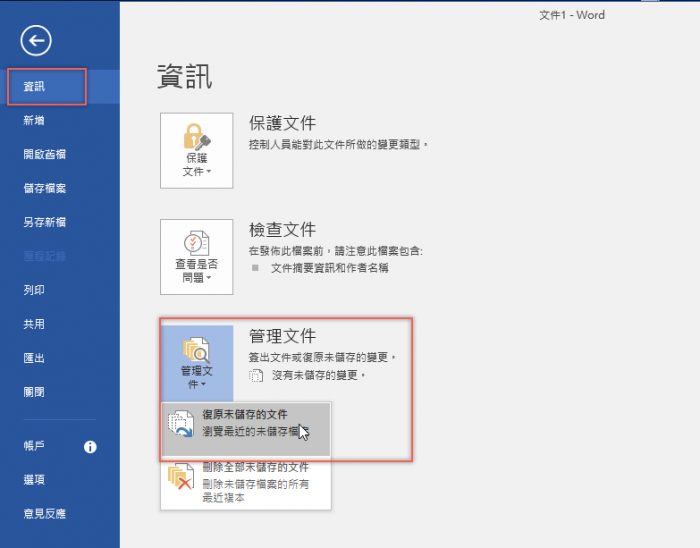Viewport: 700px width, 548px height.
Task: Click the recover unsaved documents icon
Action: point(181,423)
